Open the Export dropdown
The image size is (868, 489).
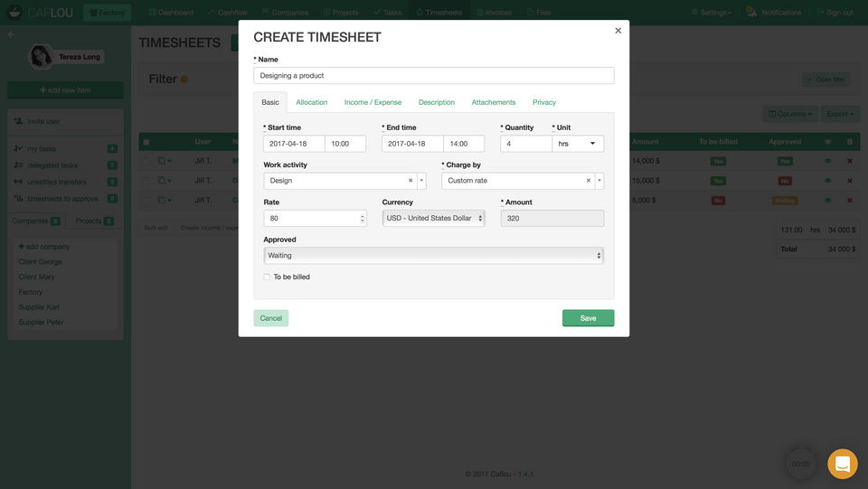click(840, 114)
